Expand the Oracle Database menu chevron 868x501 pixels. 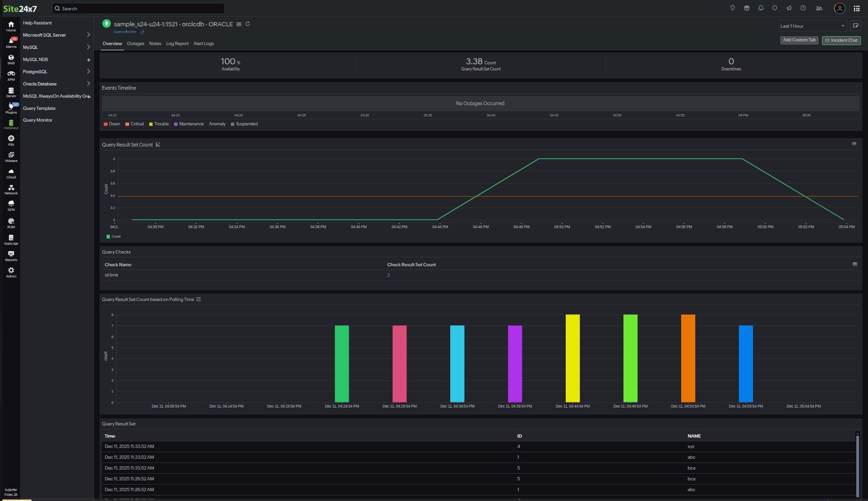(x=88, y=84)
